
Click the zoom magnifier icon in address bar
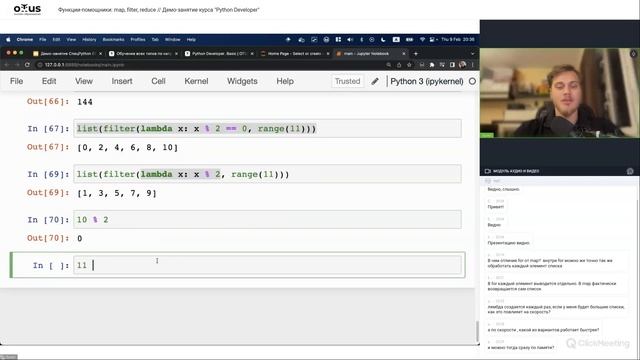point(389,65)
